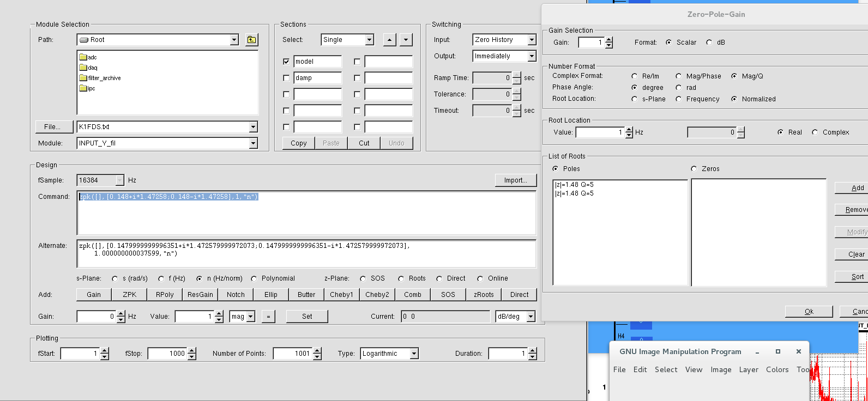Click the Ok button in Zero-Pole-Gain

click(809, 312)
